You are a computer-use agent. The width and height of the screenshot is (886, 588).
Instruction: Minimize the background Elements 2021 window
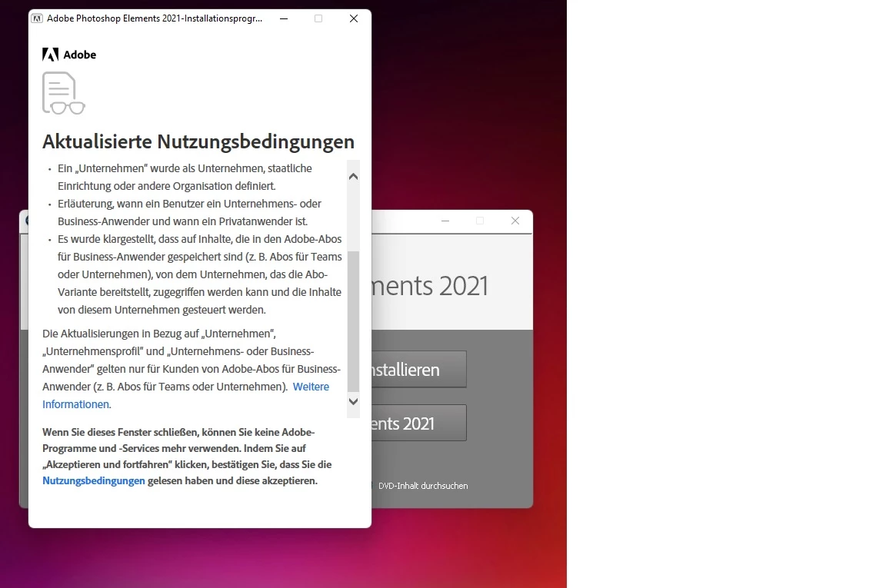click(445, 221)
